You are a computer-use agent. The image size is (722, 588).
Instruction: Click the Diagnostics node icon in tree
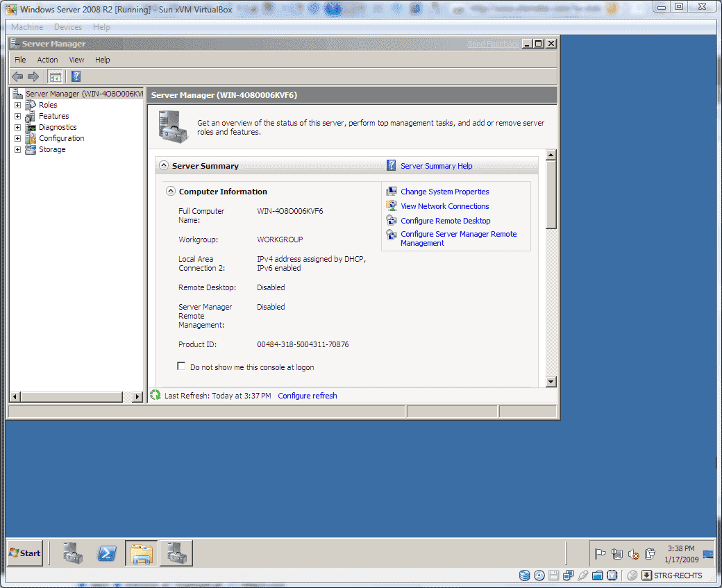click(x=31, y=127)
